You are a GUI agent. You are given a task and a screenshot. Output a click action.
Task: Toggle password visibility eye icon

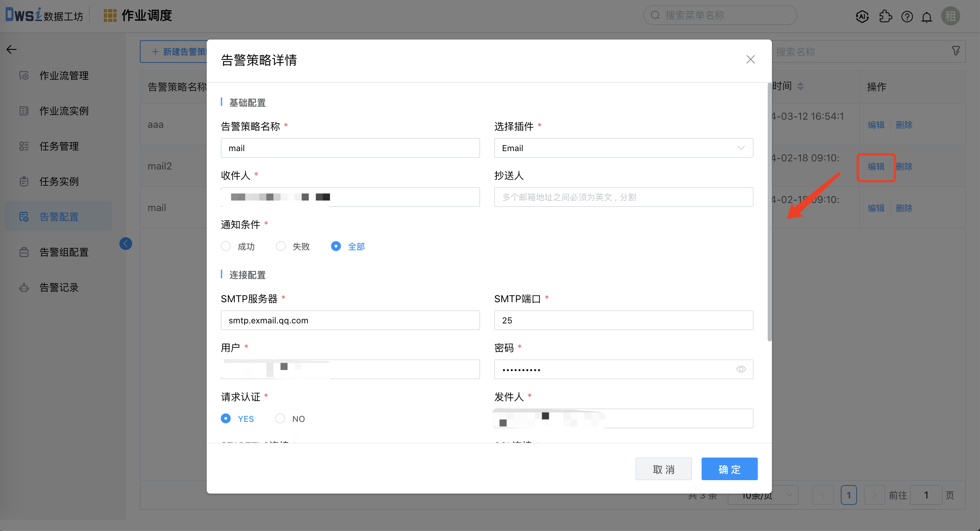pos(741,369)
